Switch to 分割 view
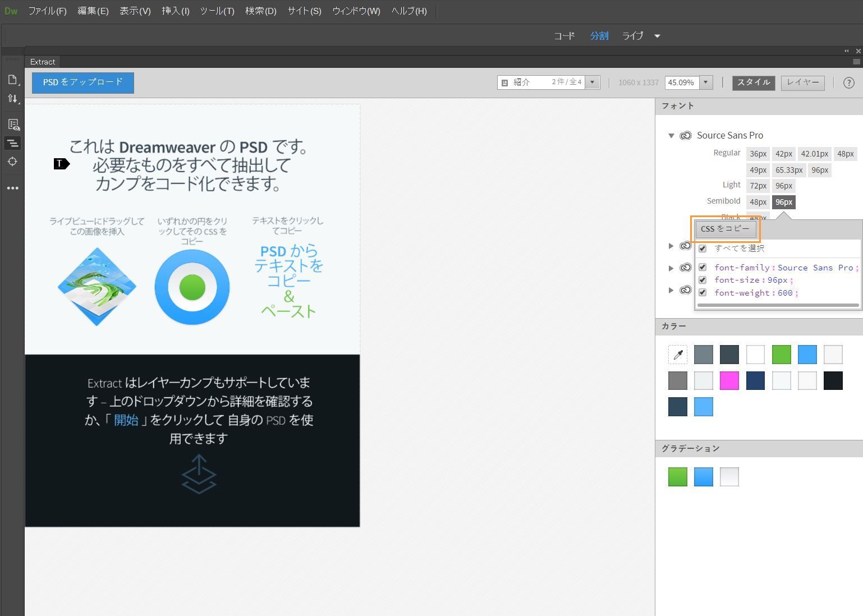This screenshot has width=863, height=616. [x=599, y=36]
